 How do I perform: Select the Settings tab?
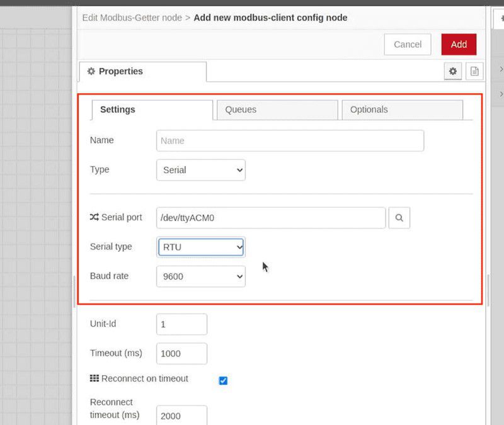click(x=152, y=110)
